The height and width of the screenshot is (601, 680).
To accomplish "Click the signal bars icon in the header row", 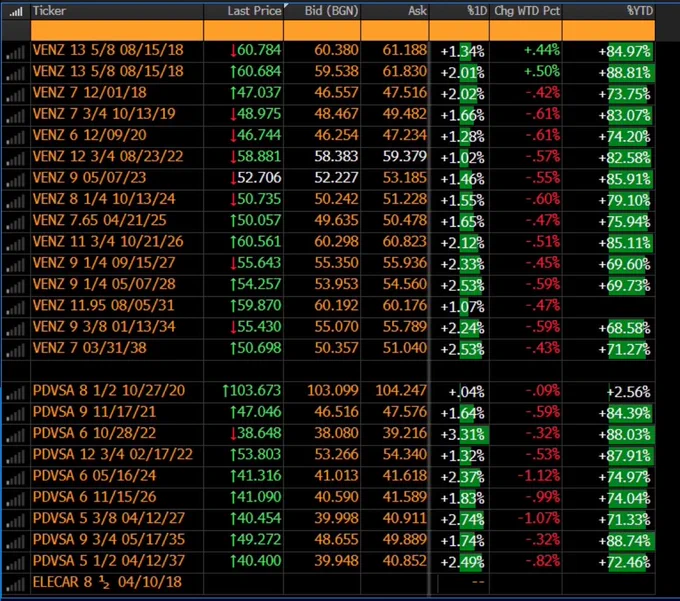I will (16, 12).
